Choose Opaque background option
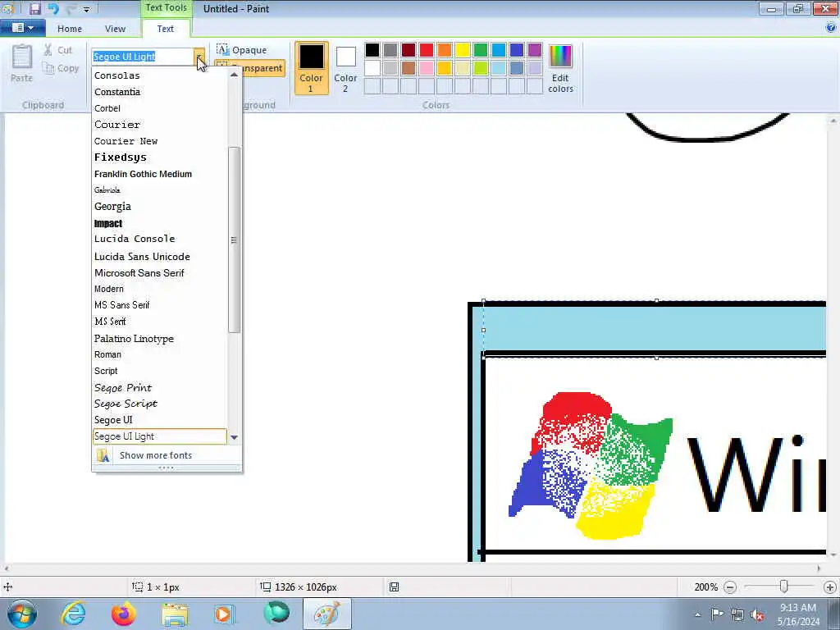Viewport: 840px width, 630px height. coord(242,50)
